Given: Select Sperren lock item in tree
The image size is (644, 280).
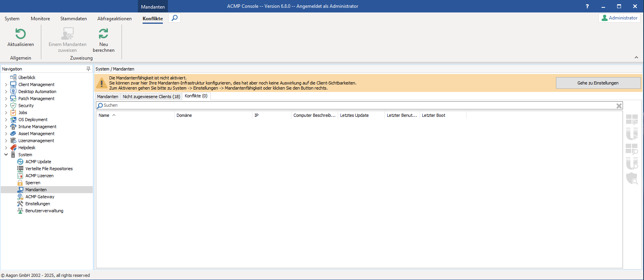Looking at the screenshot, I should click(33, 183).
